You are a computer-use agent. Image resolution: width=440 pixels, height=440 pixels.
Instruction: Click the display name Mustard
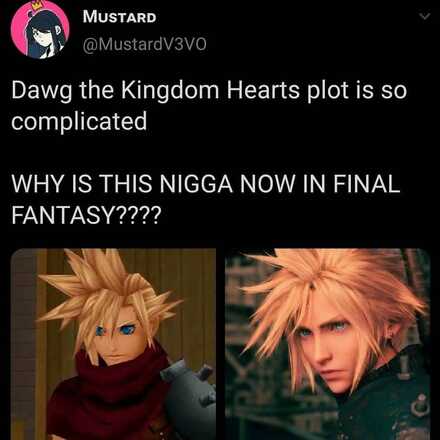119,17
